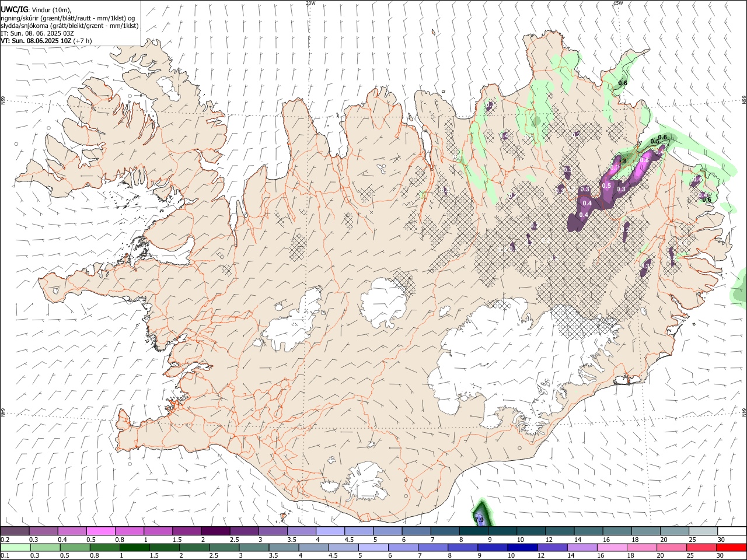
Task: Click the UWC/IG title text
Action: 14,9
